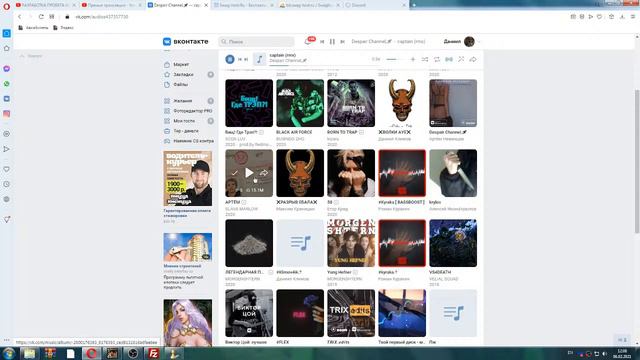The width and height of the screenshot is (640, 360).
Task: Add АРТЁМ album with checkmark icon
Action: point(235,173)
